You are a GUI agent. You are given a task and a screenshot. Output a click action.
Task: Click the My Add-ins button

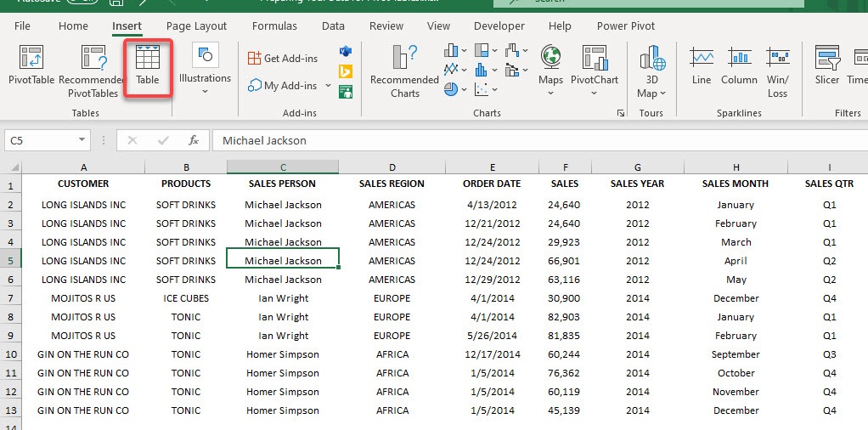(284, 85)
